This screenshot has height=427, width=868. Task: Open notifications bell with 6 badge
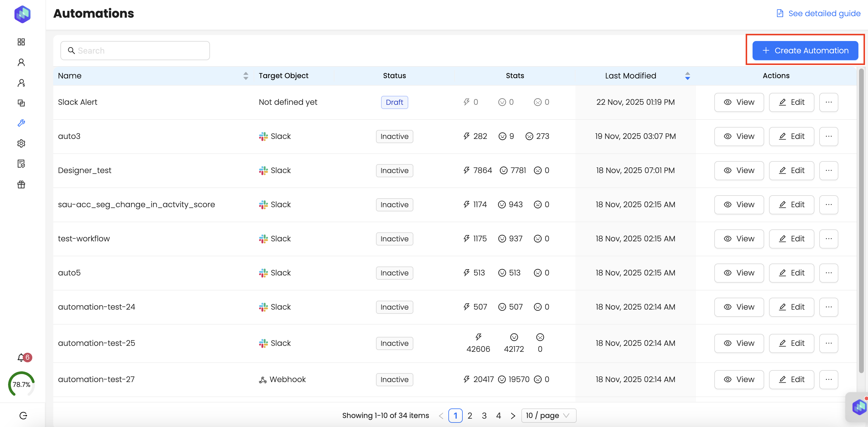[x=22, y=358]
